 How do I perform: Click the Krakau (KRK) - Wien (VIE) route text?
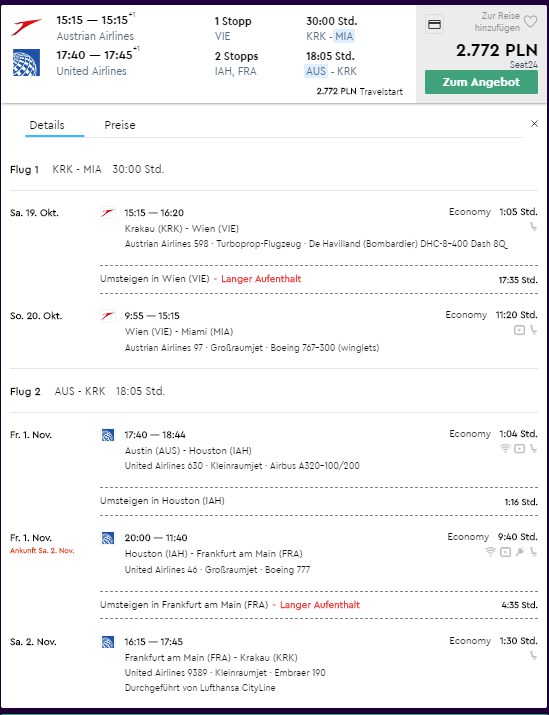(181, 229)
